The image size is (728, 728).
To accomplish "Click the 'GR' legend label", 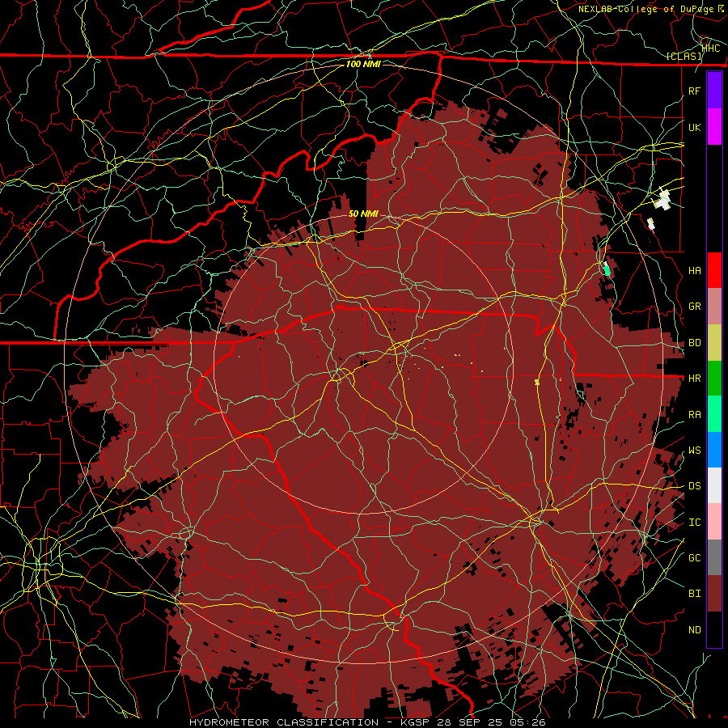I will [694, 307].
